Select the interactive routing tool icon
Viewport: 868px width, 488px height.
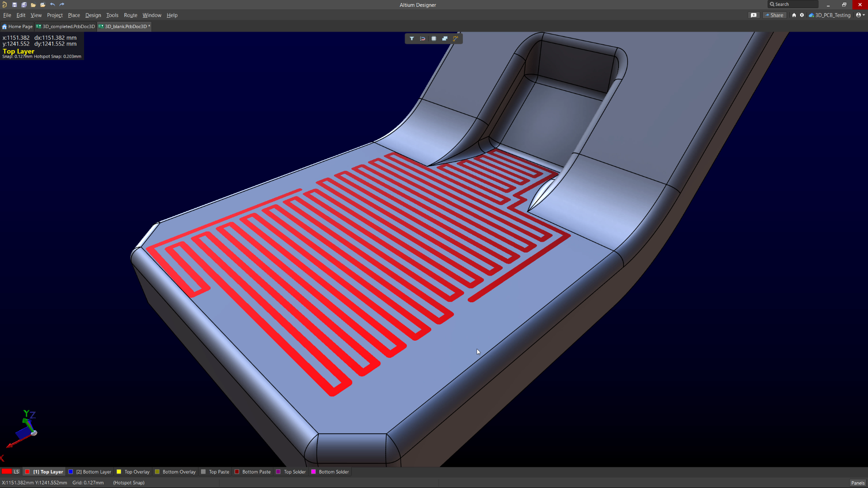(x=456, y=39)
